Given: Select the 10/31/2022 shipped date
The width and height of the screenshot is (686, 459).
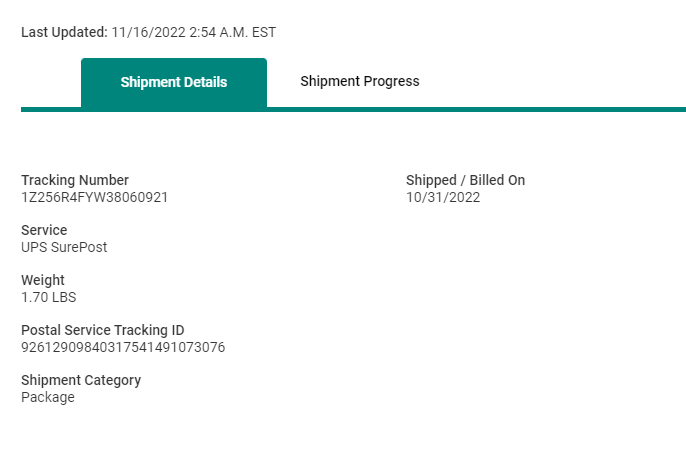Looking at the screenshot, I should click(443, 197).
